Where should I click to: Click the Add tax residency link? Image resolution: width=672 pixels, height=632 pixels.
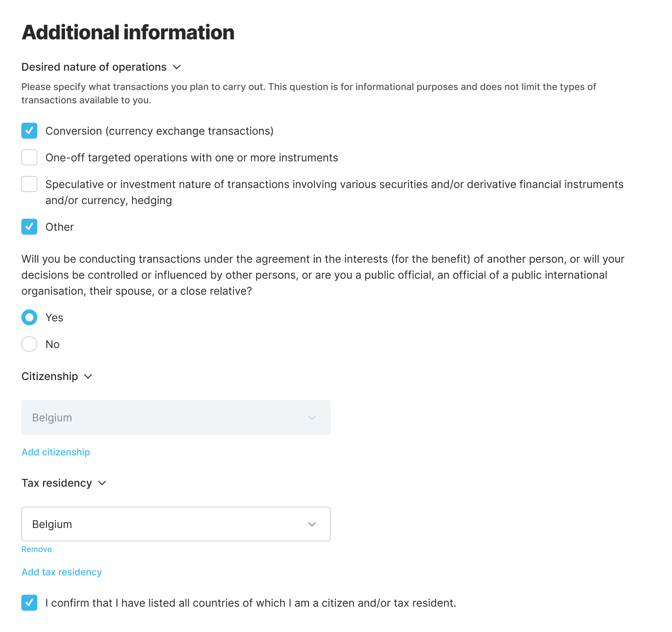[x=62, y=572]
